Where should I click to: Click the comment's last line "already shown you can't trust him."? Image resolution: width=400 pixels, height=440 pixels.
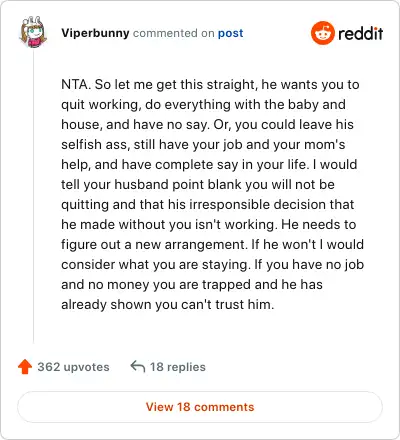point(168,304)
